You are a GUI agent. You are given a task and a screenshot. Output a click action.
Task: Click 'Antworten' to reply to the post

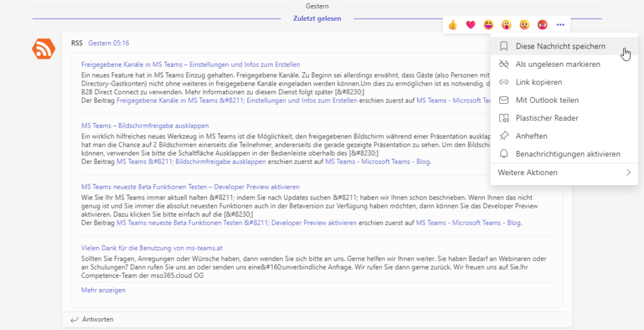[x=97, y=319]
